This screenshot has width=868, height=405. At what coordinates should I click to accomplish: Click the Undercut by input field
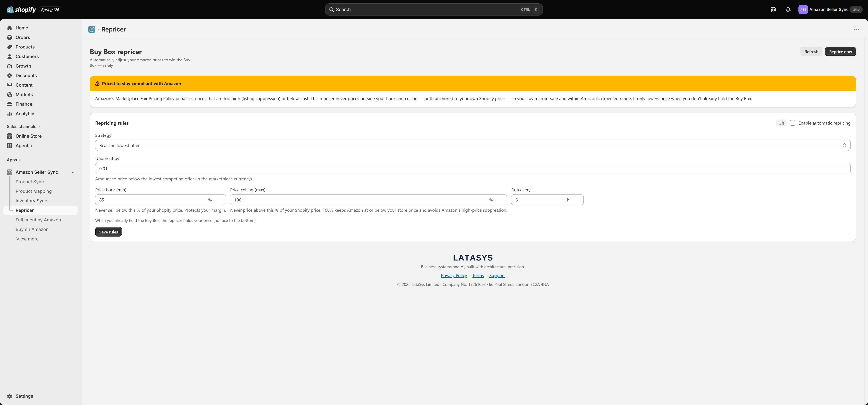point(473,169)
